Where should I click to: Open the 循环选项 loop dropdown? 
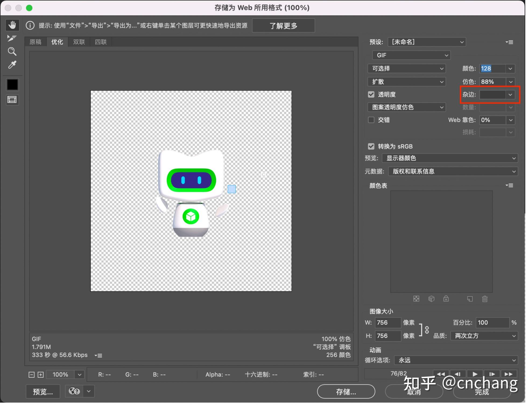click(x=455, y=360)
